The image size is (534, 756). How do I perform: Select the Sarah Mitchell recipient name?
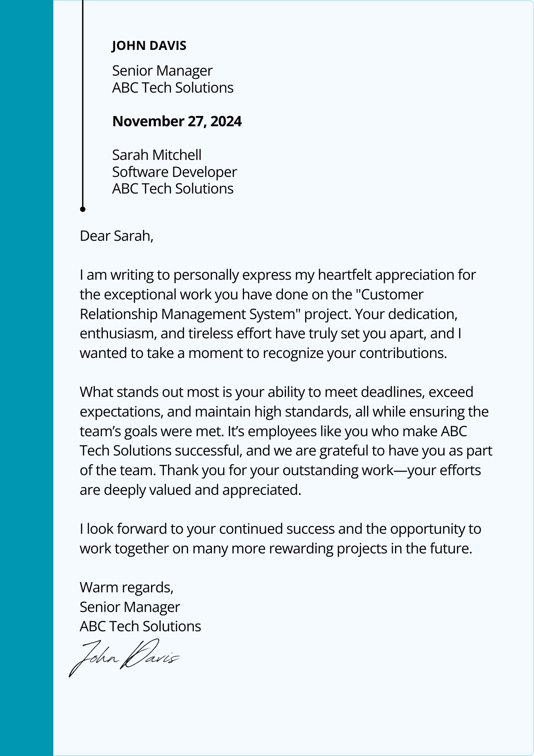pos(157,155)
